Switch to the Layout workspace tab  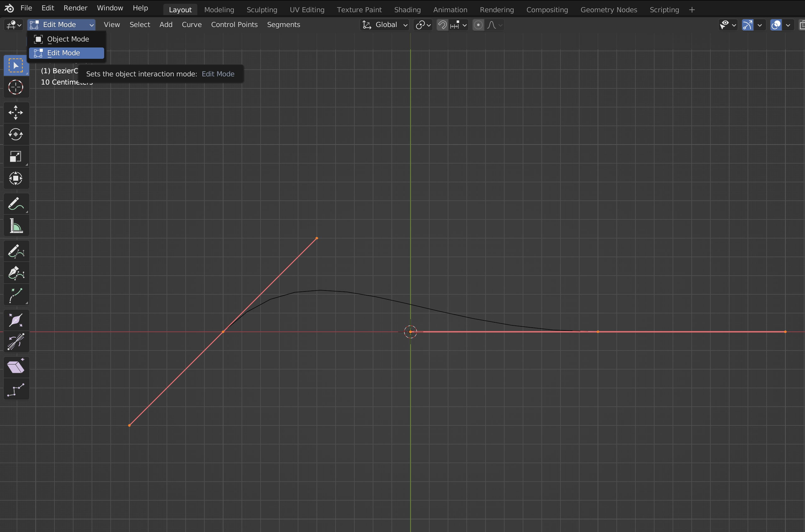[180, 10]
